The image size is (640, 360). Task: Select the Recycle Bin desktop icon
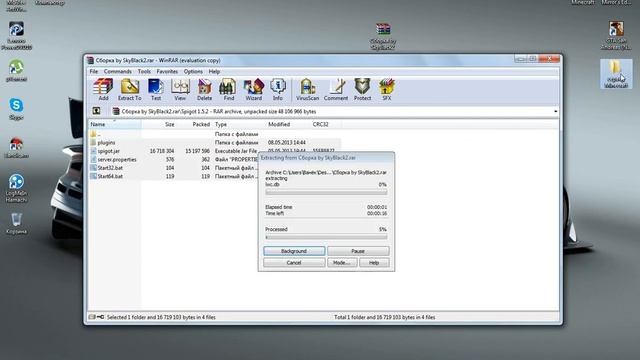click(16, 224)
